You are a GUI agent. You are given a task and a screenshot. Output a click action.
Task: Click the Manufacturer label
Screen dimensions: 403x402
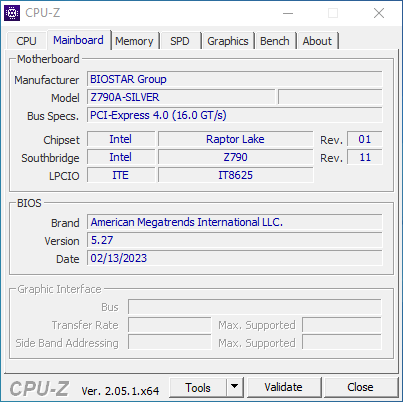(x=47, y=80)
